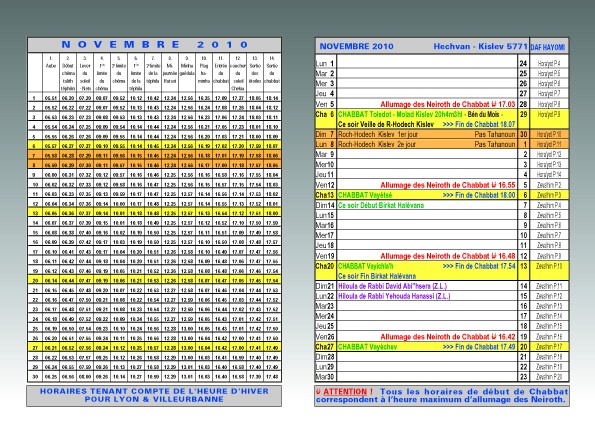Image resolution: width=595 pixels, height=425 pixels.
Task: Click the "Hechvan - Kislev 5771" heading
Action: pos(480,46)
